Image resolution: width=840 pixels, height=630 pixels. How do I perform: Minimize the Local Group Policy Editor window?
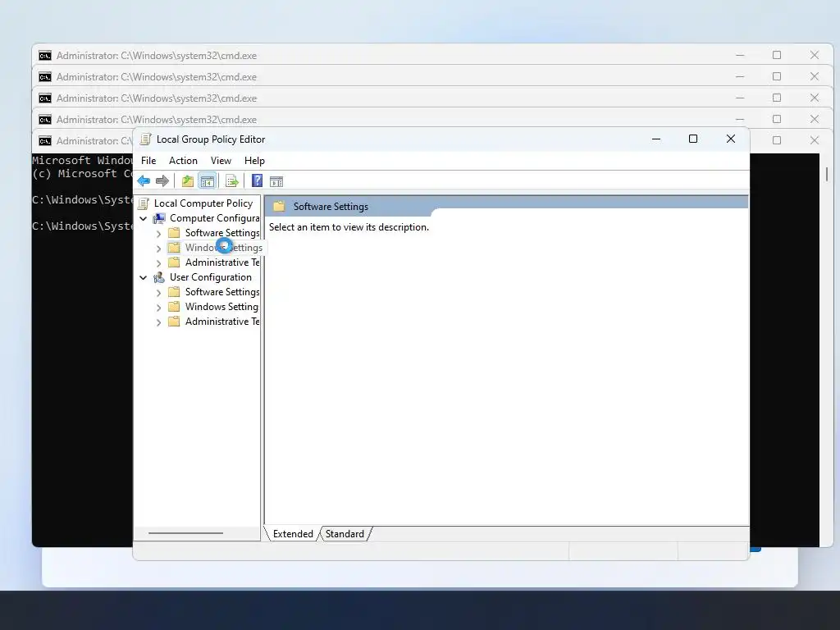tap(655, 139)
